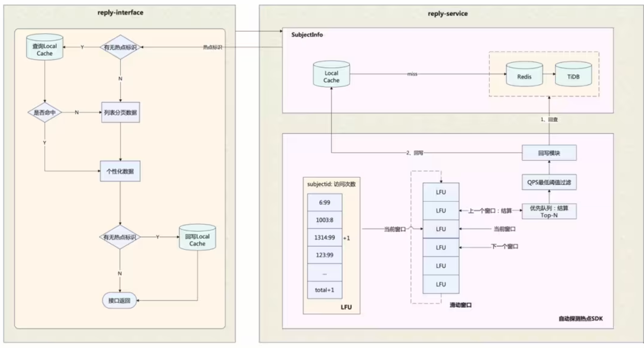The width and height of the screenshot is (644, 348).
Task: Select the Redis database cylinder
Action: 524,74
